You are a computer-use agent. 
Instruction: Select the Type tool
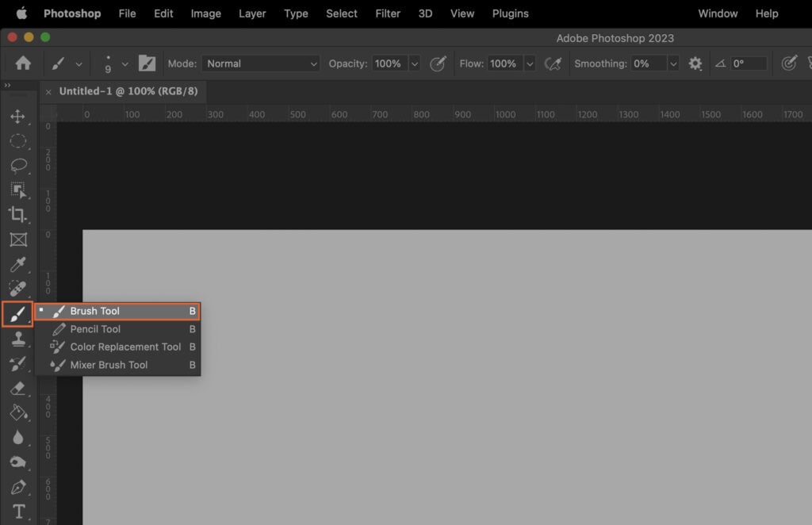tap(18, 512)
